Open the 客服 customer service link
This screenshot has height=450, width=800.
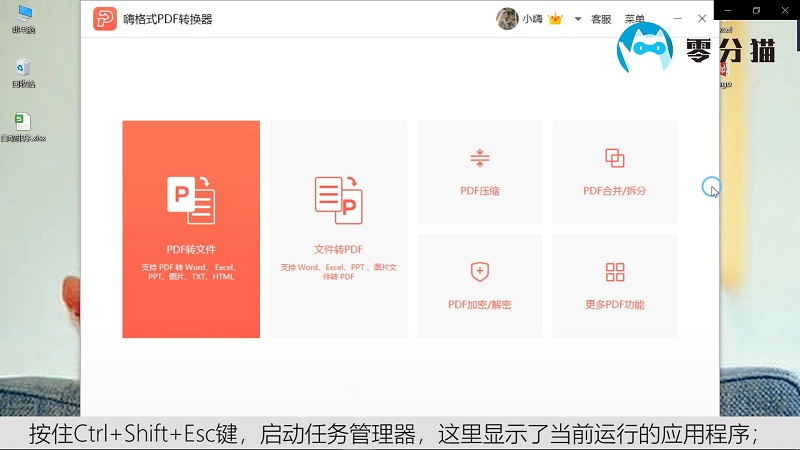(601, 19)
